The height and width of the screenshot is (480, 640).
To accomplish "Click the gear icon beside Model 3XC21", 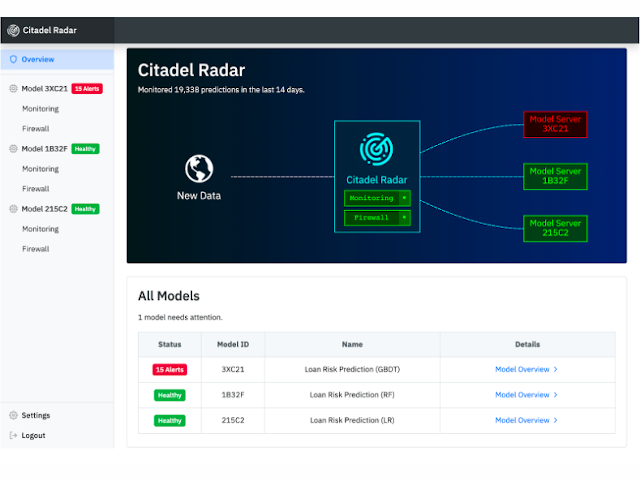I will tap(13, 89).
